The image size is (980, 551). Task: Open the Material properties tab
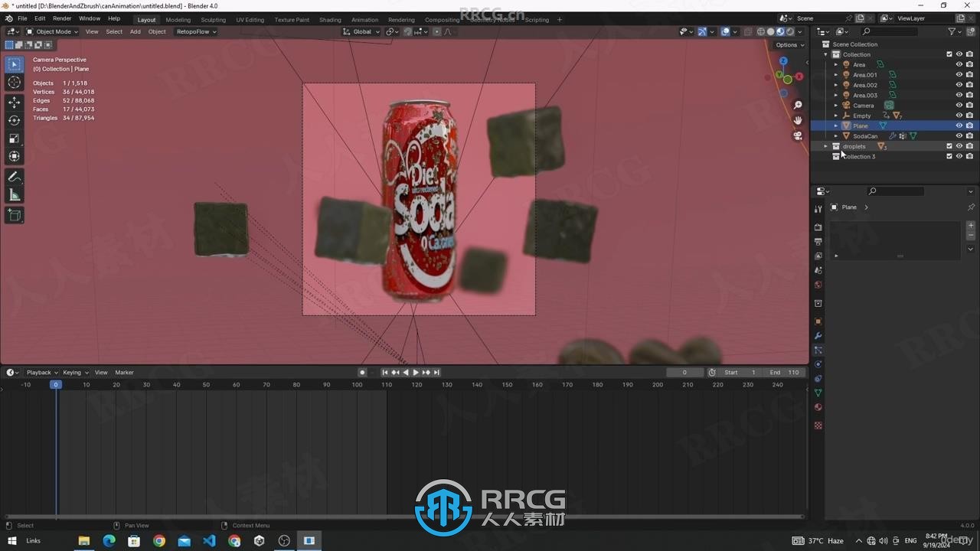click(818, 407)
